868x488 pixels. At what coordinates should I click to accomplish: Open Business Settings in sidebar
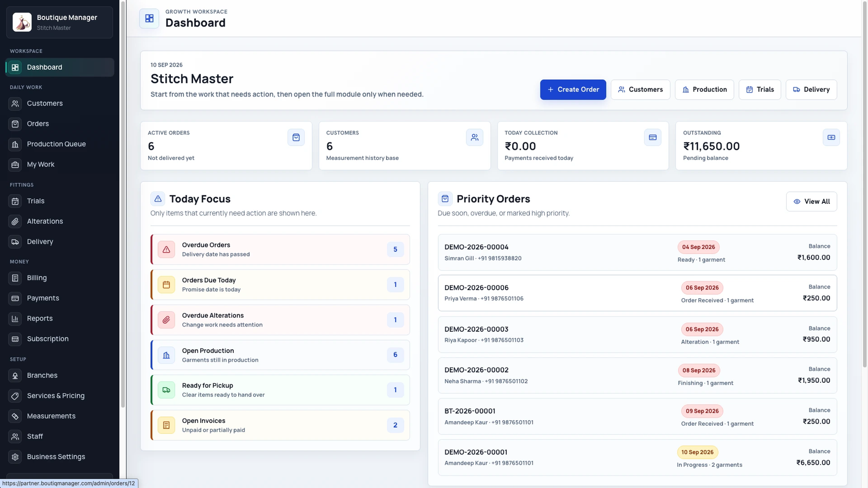coord(60,457)
